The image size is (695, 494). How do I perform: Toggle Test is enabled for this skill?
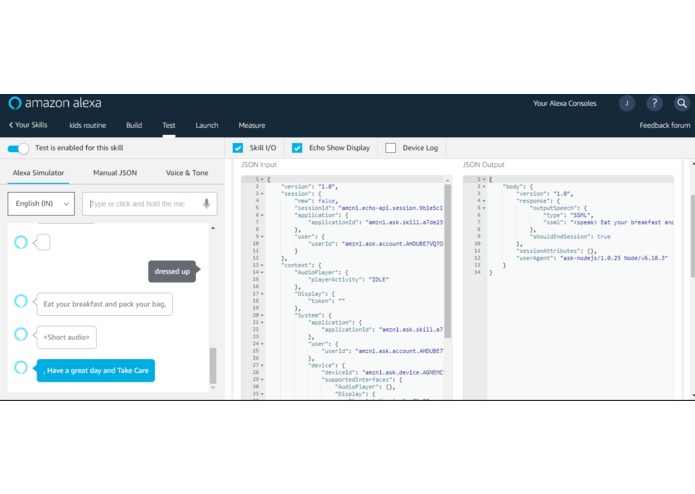click(18, 148)
